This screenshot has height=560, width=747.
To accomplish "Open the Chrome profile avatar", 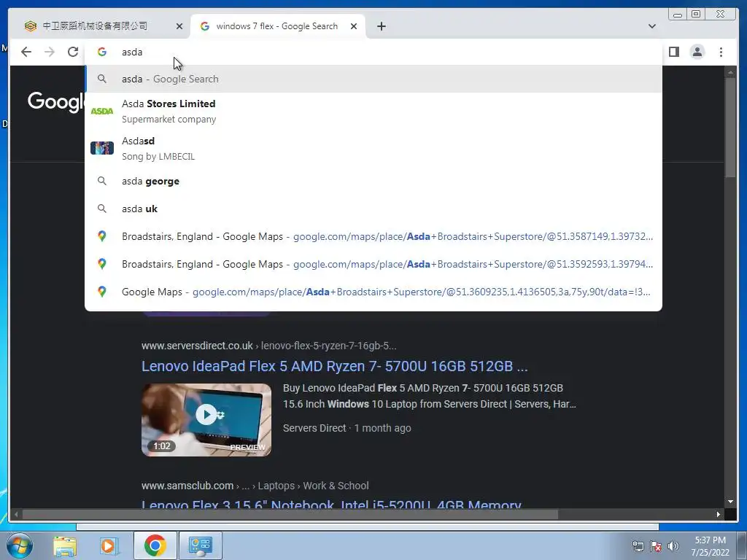I will click(x=697, y=52).
